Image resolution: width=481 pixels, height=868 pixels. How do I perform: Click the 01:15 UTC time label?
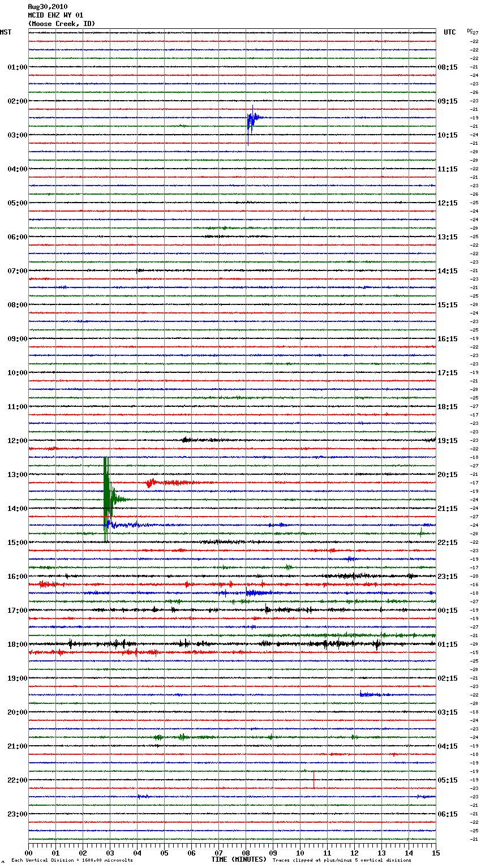coord(448,644)
